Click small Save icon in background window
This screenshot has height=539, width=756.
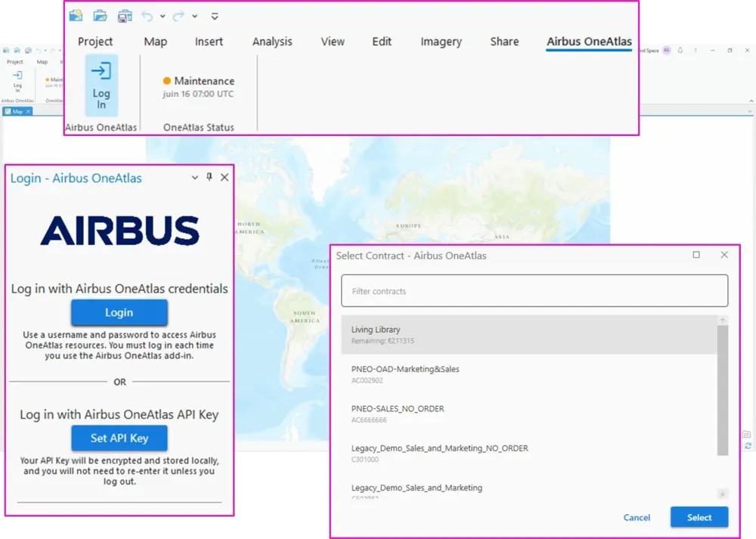pyautogui.click(x=28, y=50)
